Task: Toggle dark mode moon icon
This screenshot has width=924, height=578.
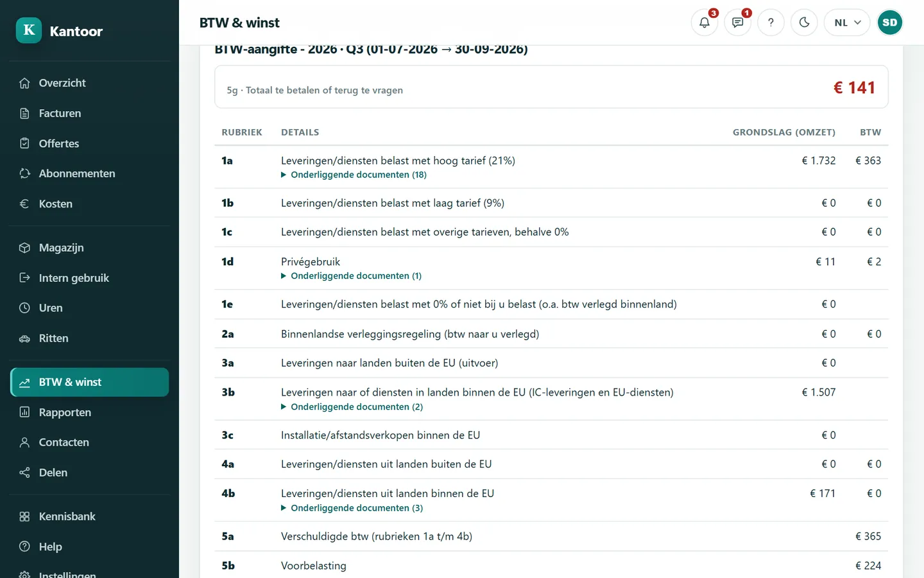Action: pyautogui.click(x=805, y=22)
